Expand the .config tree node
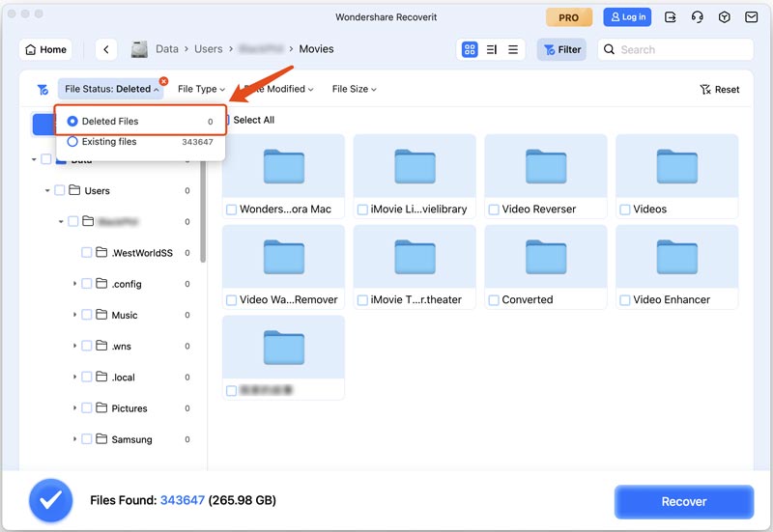The width and height of the screenshot is (773, 532). pyautogui.click(x=74, y=284)
